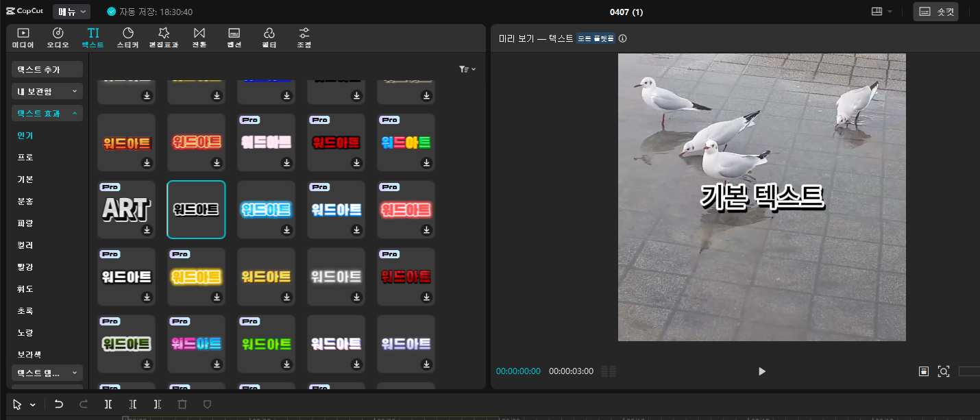This screenshot has height=420, width=980.
Task: Click the auto-save checkmark status icon
Action: [x=112, y=12]
